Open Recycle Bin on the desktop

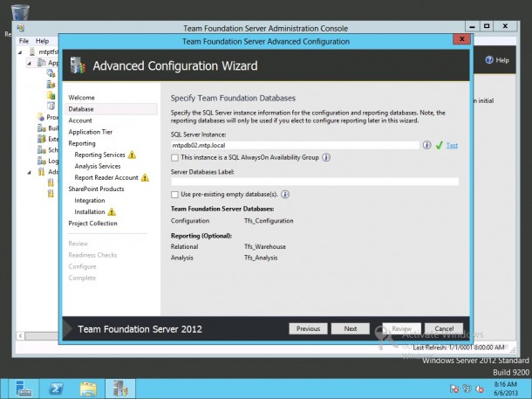[x=20, y=13]
